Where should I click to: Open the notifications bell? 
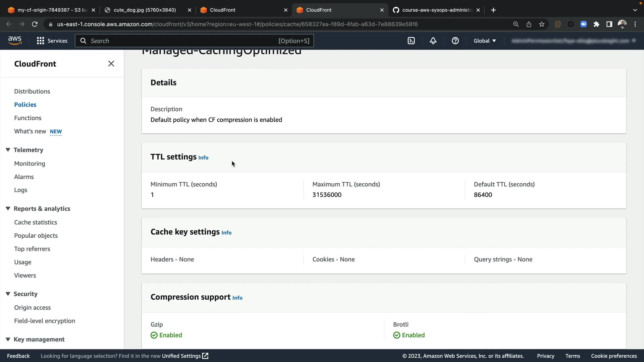(433, 41)
